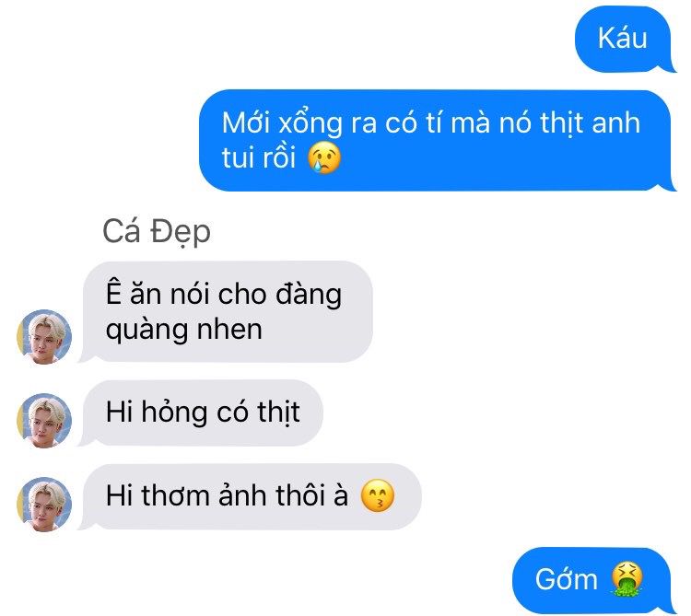Click the 'tui rồi' text in blue bubble
691x616 pixels.
tap(259, 157)
